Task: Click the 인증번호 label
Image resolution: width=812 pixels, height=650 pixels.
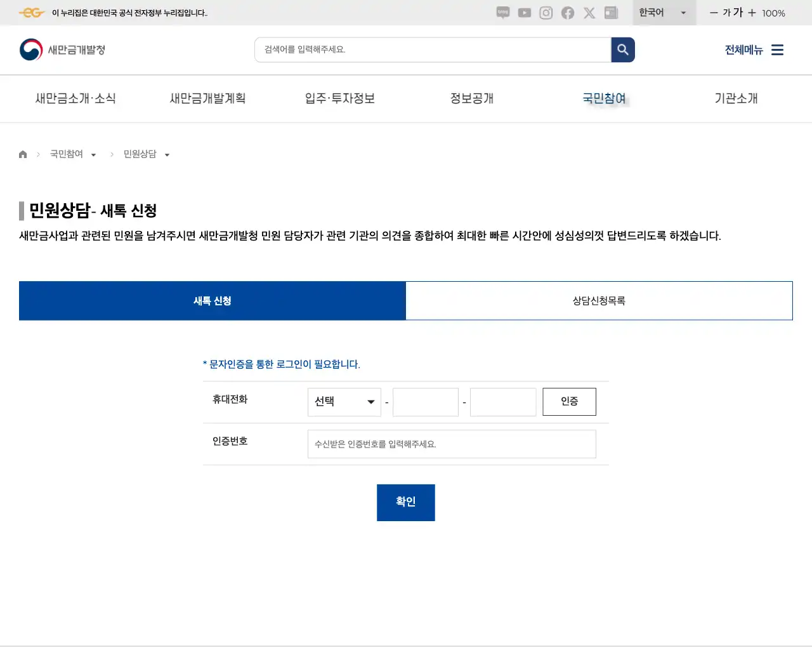Action: click(230, 441)
